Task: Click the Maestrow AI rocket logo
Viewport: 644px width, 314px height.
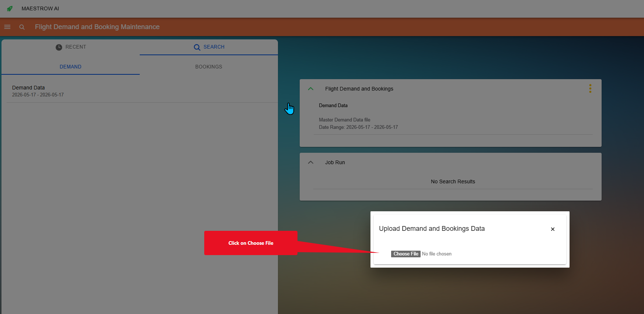Action: 10,8
